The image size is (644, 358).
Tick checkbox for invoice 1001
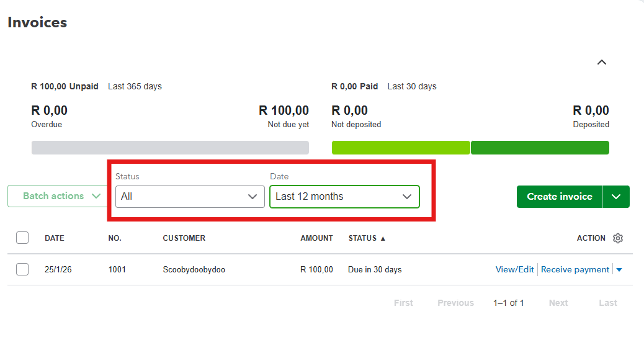tap(22, 269)
